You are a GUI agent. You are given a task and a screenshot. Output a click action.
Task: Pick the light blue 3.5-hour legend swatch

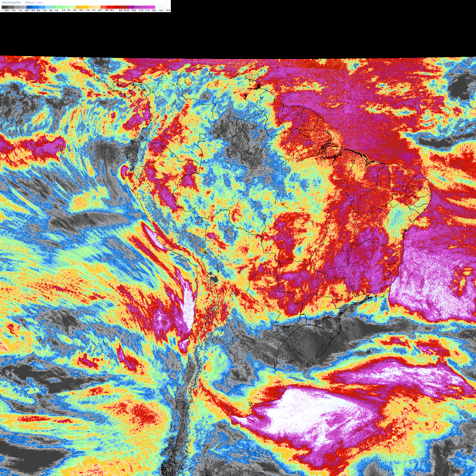click(48, 7)
